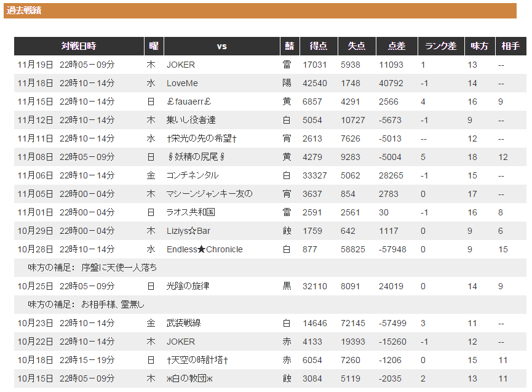Click the 点差 column header
532x392 pixels.
pyautogui.click(x=397, y=46)
